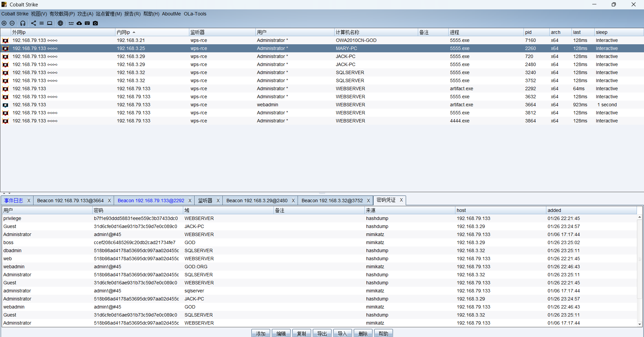Image resolution: width=644 pixels, height=337 pixels.
Task: Click beacon icon of SQLSERVER pid 3752
Action: (x=5, y=81)
